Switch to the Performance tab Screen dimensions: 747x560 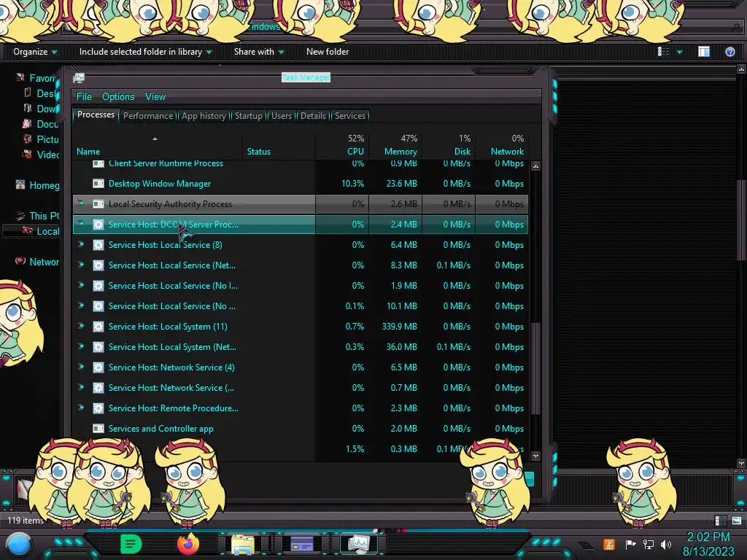coord(148,116)
